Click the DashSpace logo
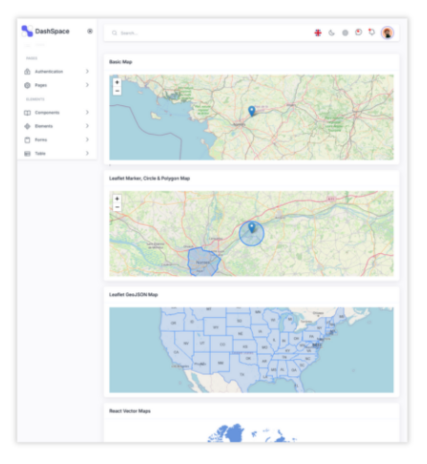The width and height of the screenshot is (427, 464). [x=45, y=31]
